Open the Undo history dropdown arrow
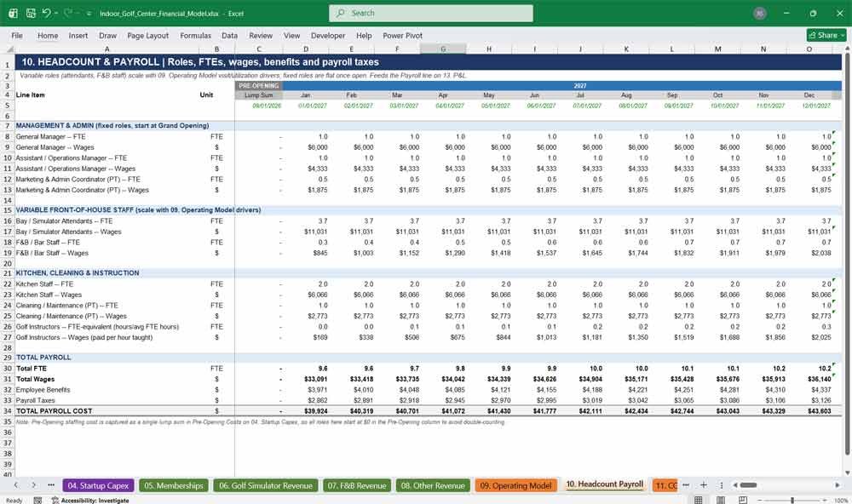852x504 pixels. click(56, 13)
